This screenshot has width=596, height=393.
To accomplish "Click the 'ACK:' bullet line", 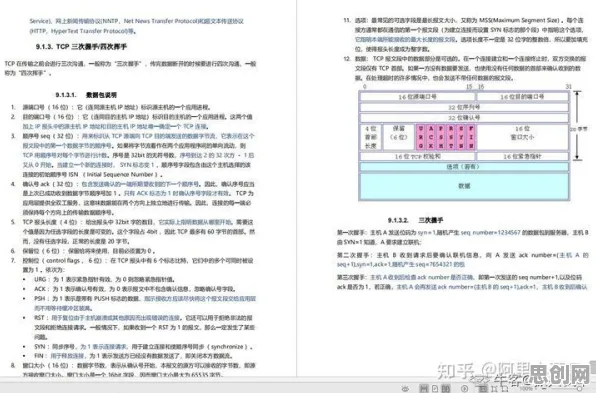I will coord(135,289).
